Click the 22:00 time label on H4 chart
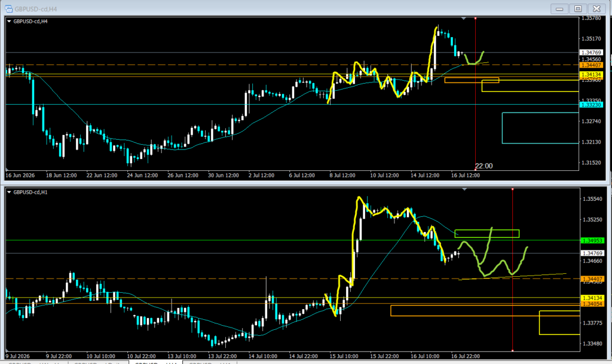612x364 pixels. coord(484,166)
